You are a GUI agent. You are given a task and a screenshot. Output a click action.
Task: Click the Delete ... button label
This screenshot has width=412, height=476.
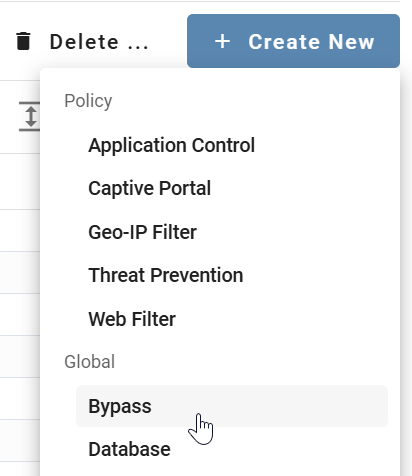pyautogui.click(x=99, y=42)
